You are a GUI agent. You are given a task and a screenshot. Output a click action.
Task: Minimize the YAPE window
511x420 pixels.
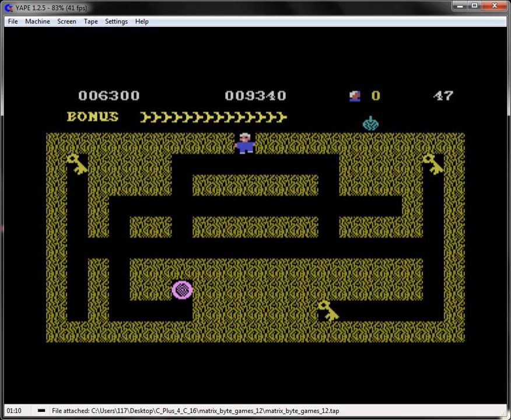click(x=460, y=5)
